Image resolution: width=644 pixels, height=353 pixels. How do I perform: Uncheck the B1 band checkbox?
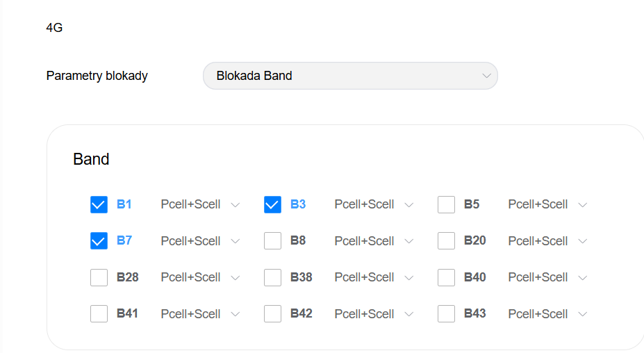click(x=99, y=204)
